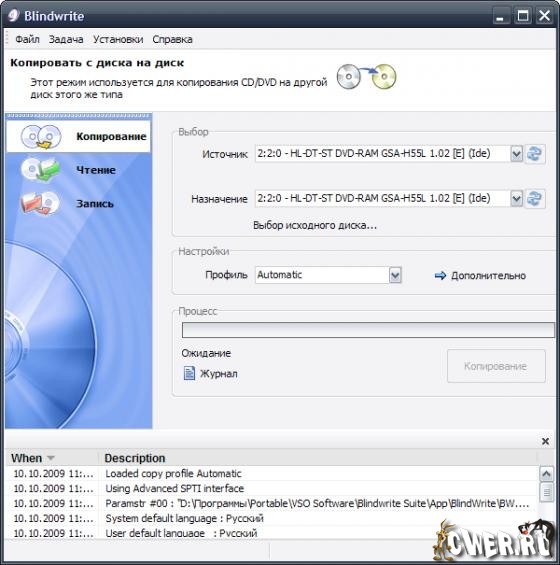Screen dimensions: 560x565
Task: Open the Установки menu
Action: click(x=118, y=39)
